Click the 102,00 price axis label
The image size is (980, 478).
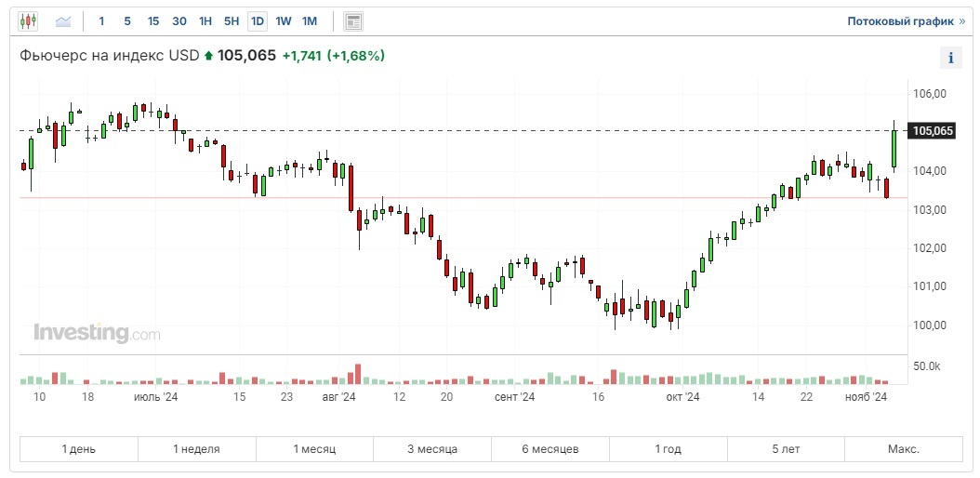coord(930,248)
